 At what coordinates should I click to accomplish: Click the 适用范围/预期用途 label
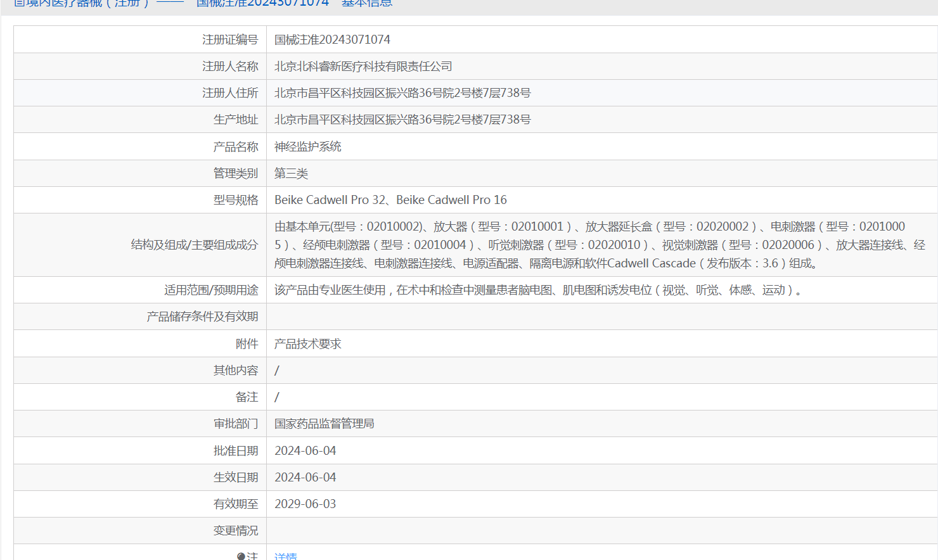tap(211, 290)
